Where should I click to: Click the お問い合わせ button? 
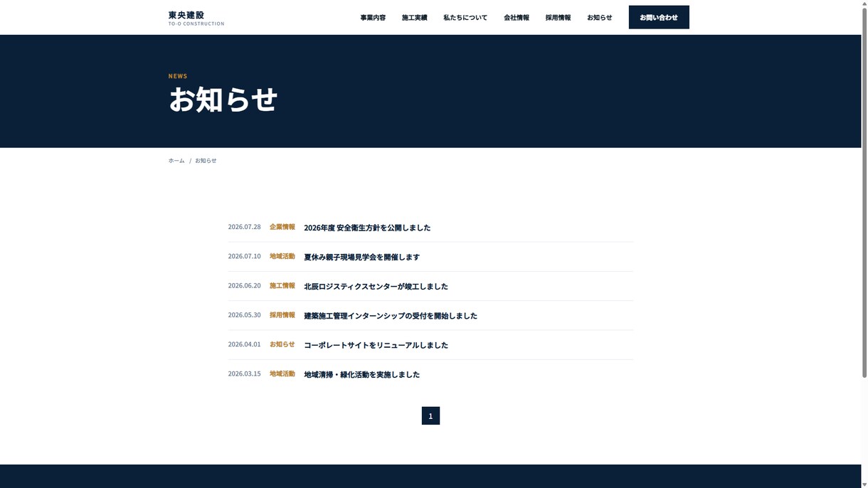[x=659, y=17]
